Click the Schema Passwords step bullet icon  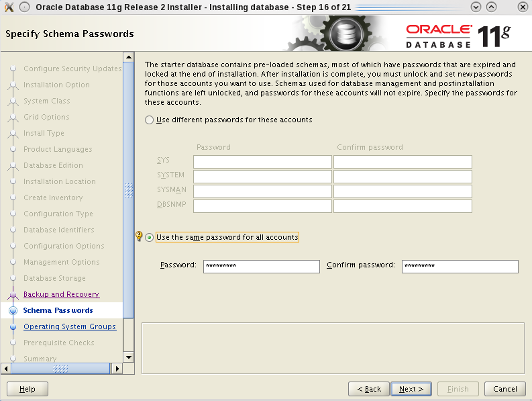[x=13, y=310]
